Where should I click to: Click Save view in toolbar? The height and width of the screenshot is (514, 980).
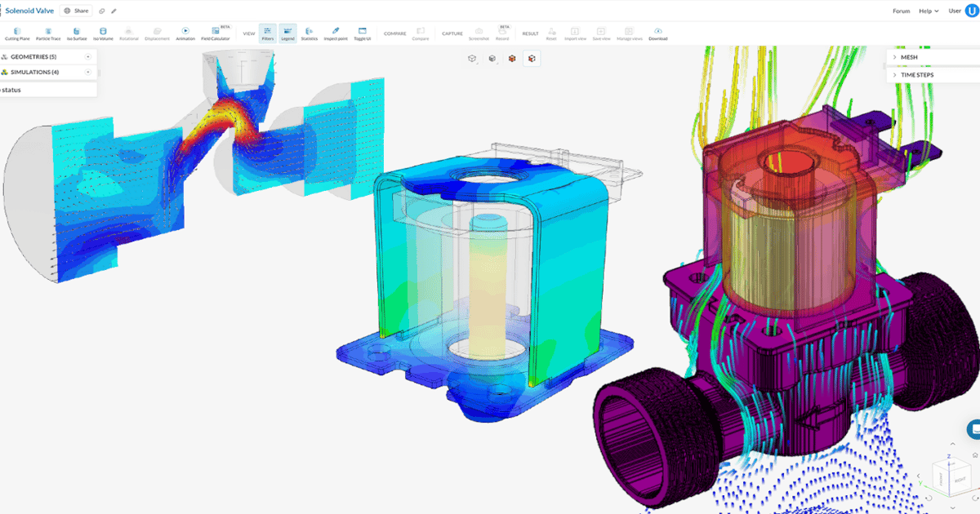(601, 33)
